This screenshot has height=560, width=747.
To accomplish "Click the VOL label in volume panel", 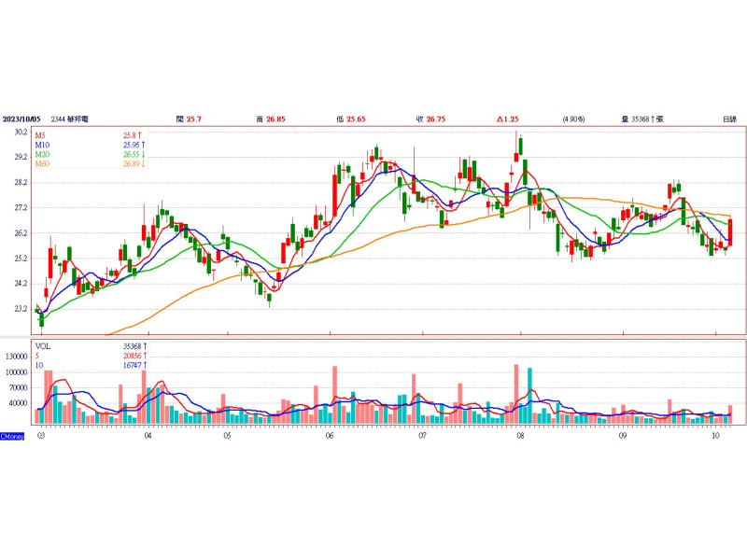I will point(43,345).
